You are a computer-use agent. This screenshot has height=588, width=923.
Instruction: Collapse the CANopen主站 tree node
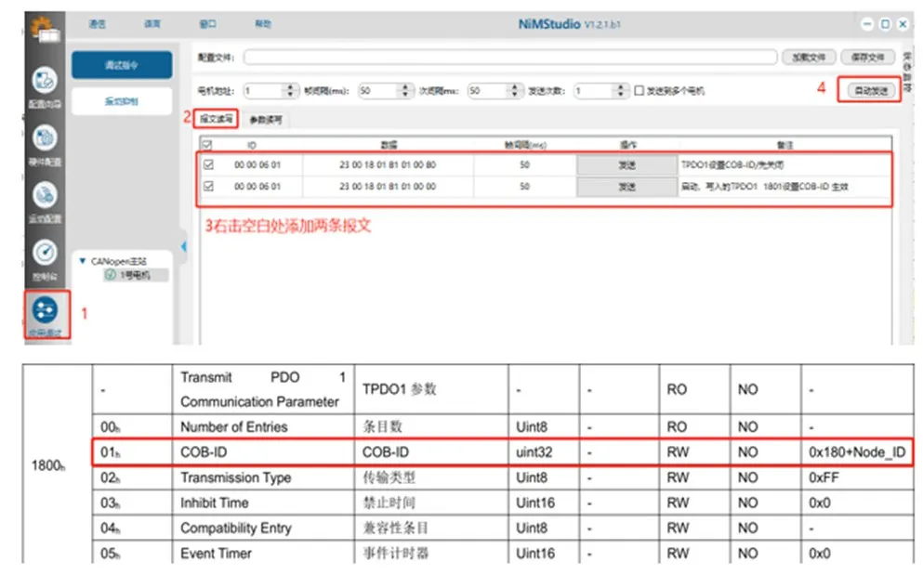click(x=83, y=260)
